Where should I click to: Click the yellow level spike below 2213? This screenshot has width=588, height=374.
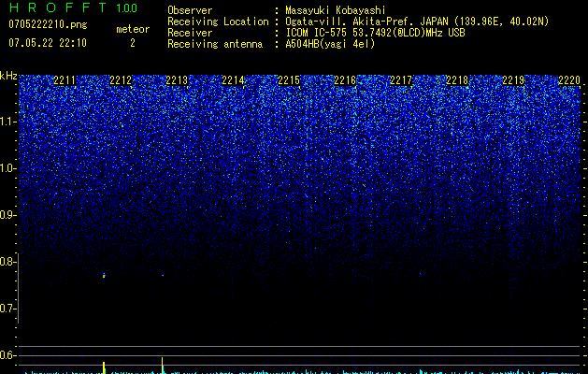pyautogui.click(x=163, y=366)
